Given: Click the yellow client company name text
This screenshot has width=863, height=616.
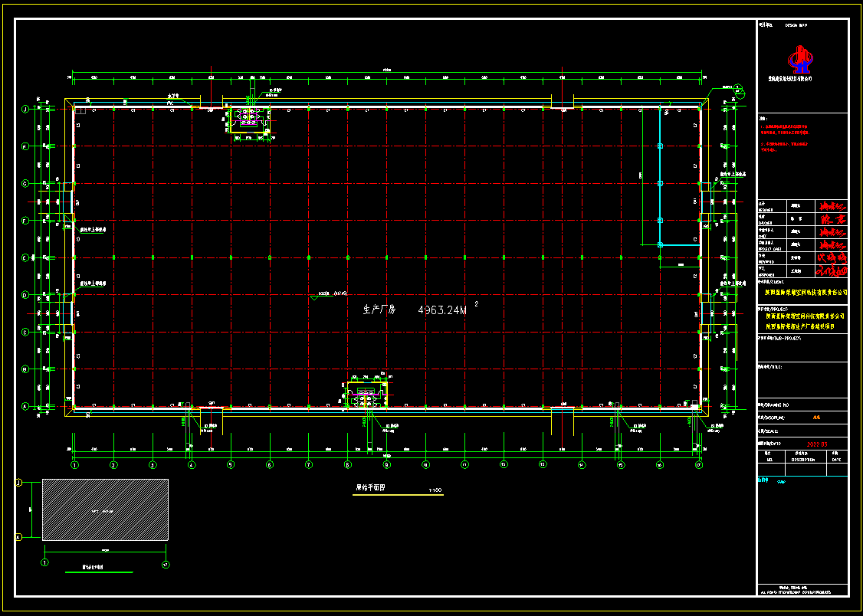Looking at the screenshot, I should [806, 291].
